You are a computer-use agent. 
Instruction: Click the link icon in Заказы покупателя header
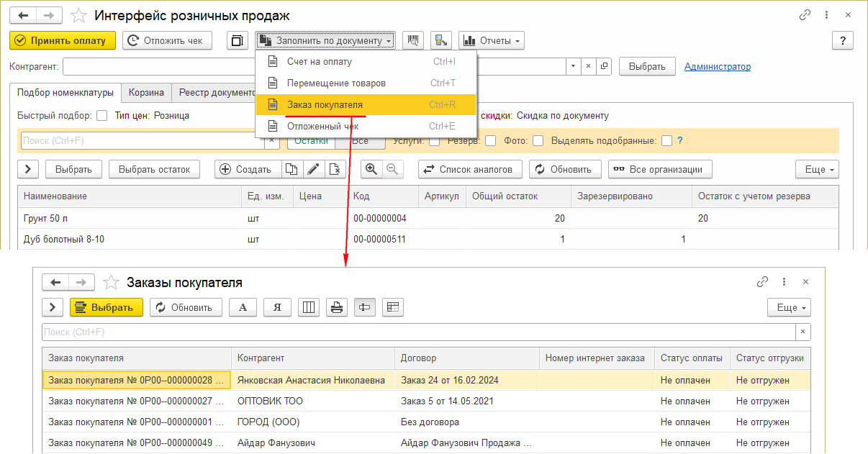click(x=762, y=282)
